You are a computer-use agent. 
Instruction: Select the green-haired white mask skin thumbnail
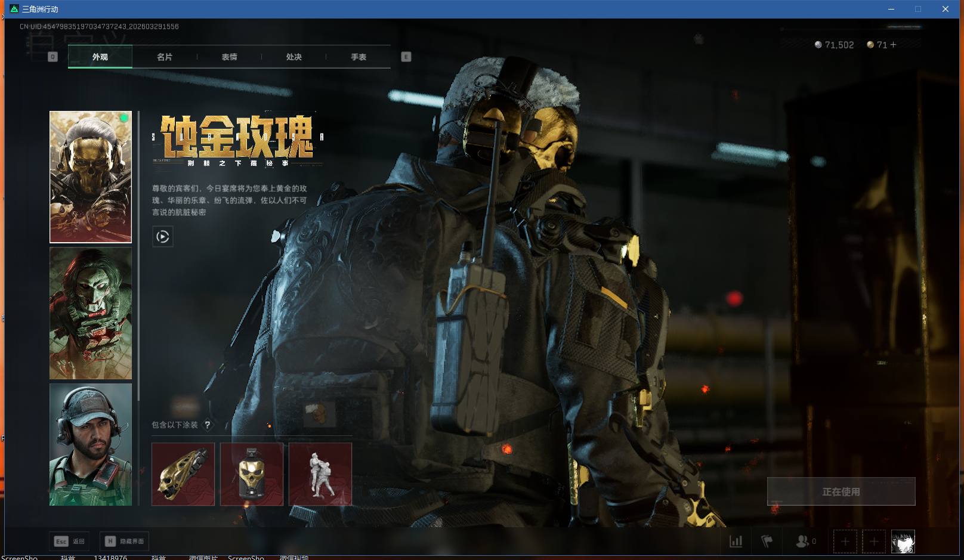(x=91, y=313)
